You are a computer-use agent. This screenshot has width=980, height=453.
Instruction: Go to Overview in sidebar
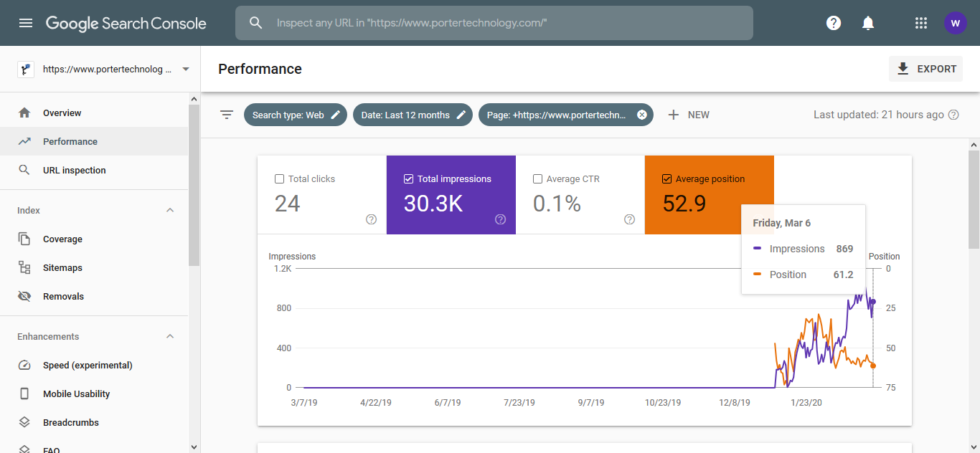pyautogui.click(x=94, y=113)
